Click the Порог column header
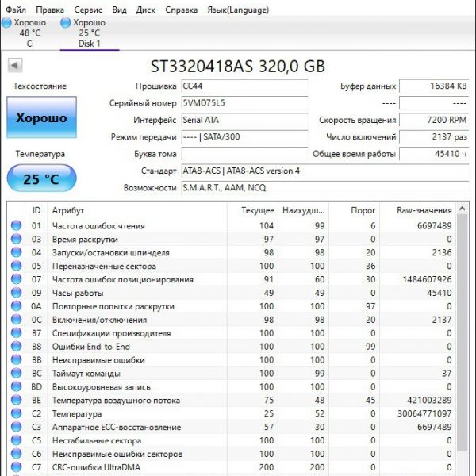Viewport: 476px width, 476px height. click(x=355, y=210)
